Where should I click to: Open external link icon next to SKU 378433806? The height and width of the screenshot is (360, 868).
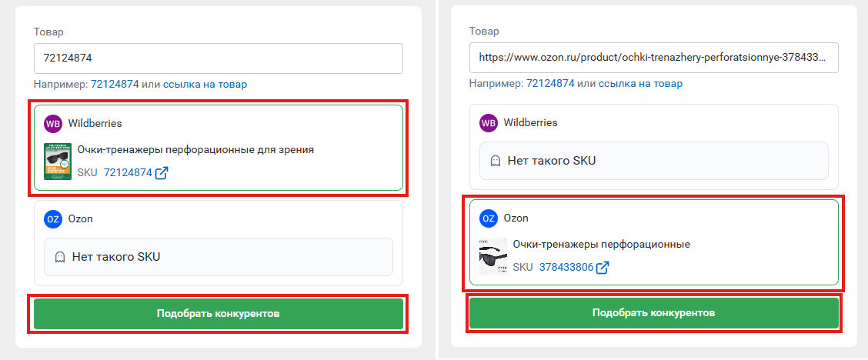(x=603, y=268)
